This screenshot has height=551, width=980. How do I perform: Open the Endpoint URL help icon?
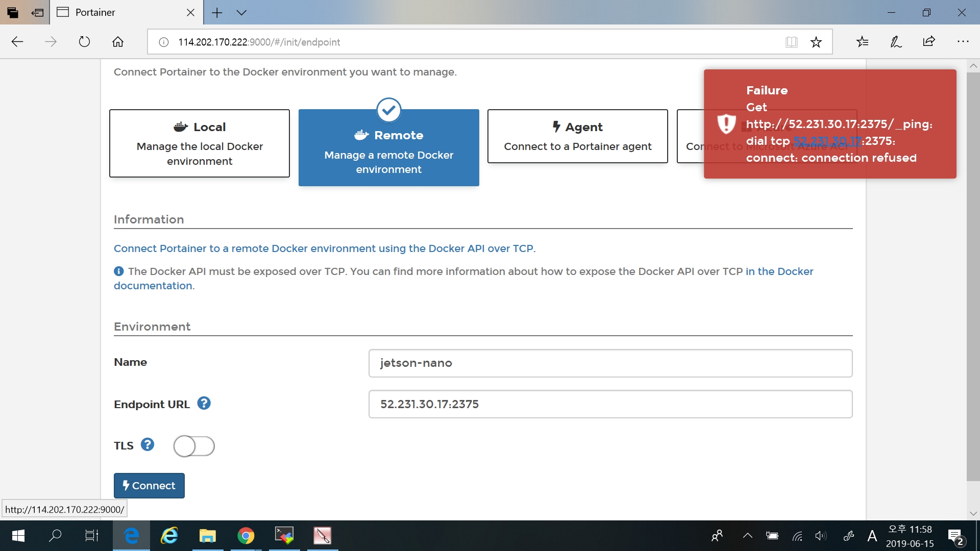(x=204, y=404)
